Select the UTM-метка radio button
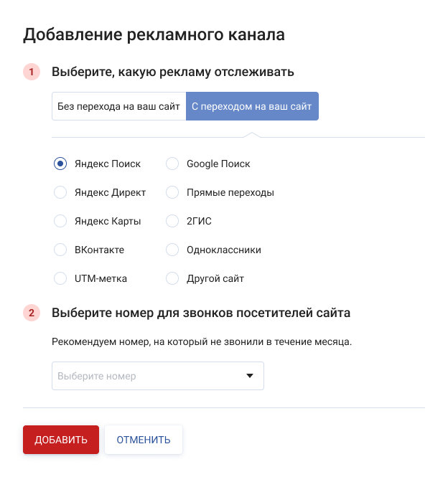Viewport: 448px width, 477px height. point(60,278)
